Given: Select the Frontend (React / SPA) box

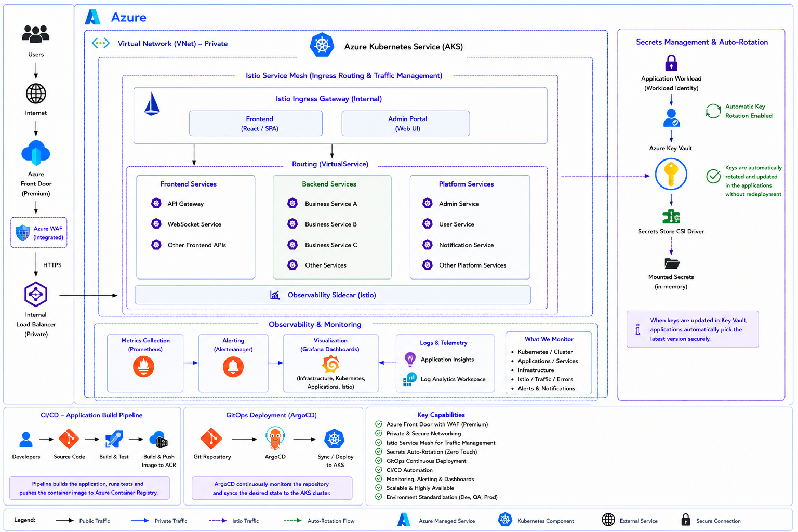Looking at the screenshot, I should 256,124.
